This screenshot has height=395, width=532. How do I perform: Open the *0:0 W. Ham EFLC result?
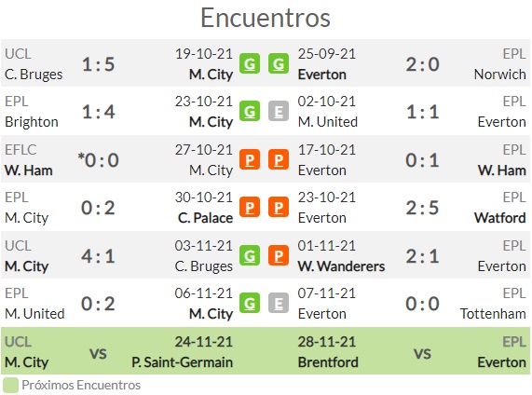[98, 160]
